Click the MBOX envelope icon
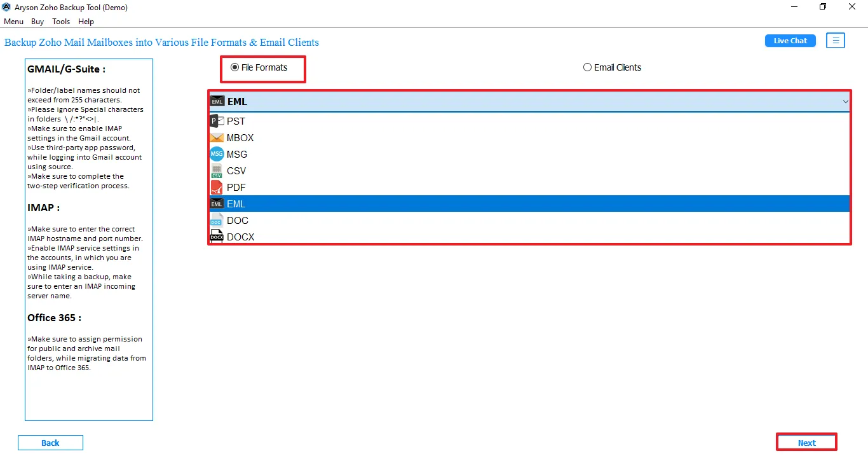The height and width of the screenshot is (463, 868). (217, 137)
